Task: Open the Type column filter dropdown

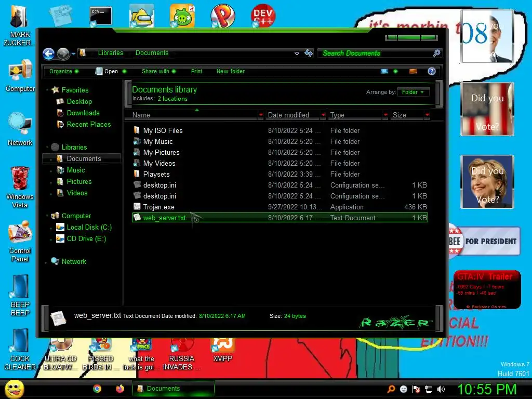Action: click(385, 115)
